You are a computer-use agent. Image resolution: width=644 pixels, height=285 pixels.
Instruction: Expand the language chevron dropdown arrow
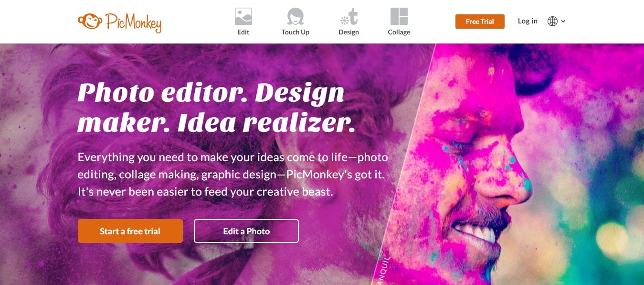[563, 21]
